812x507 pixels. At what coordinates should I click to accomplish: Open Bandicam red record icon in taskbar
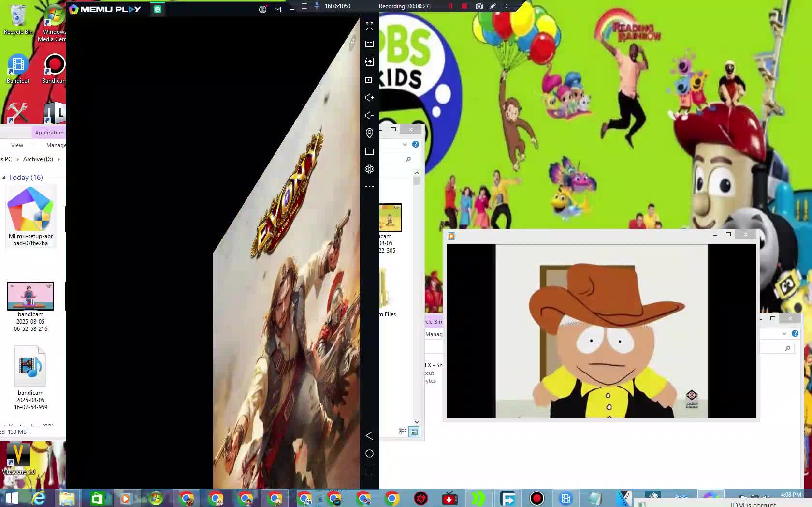point(537,498)
